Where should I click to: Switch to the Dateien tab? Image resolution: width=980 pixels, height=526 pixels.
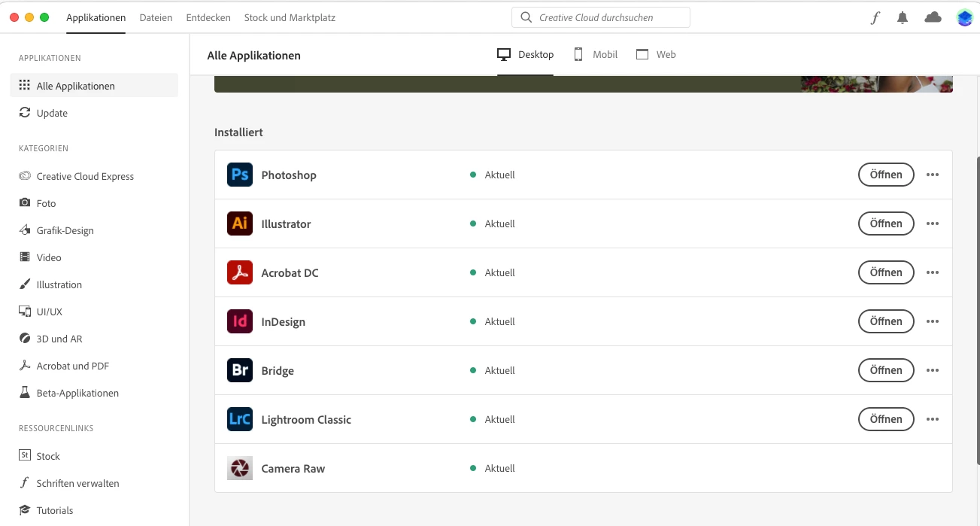point(156,17)
